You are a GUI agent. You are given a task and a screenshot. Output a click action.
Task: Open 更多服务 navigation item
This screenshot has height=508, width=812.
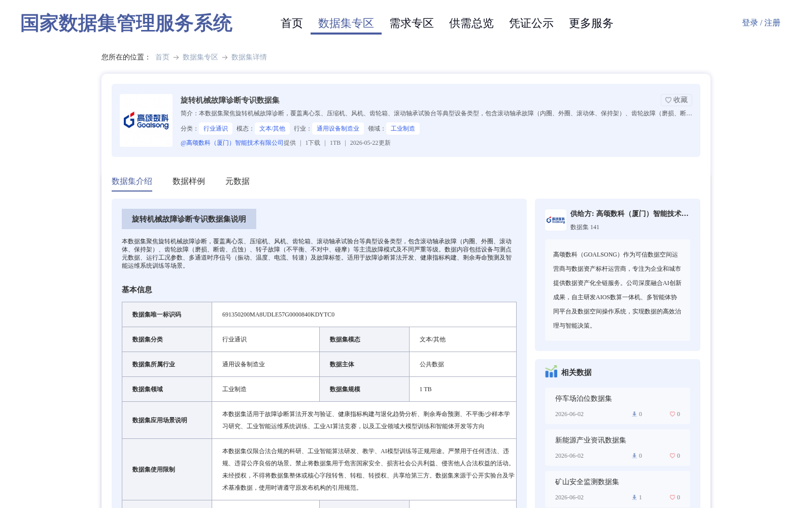point(591,23)
